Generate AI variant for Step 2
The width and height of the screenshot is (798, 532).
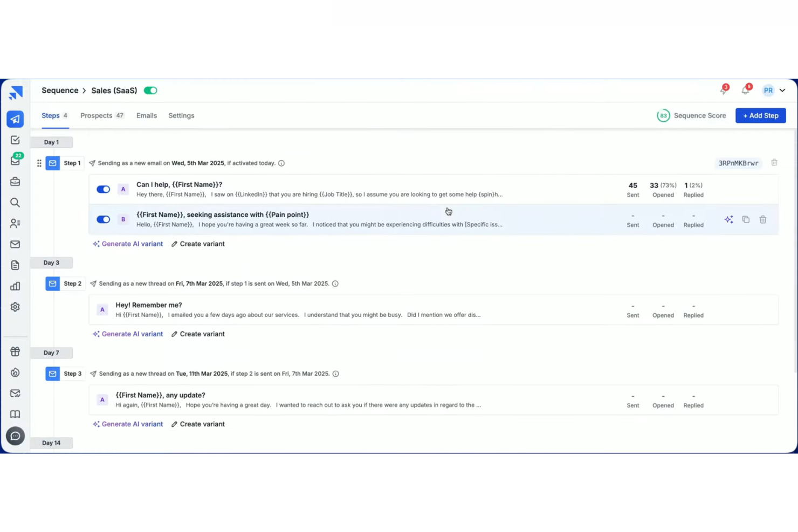point(128,334)
